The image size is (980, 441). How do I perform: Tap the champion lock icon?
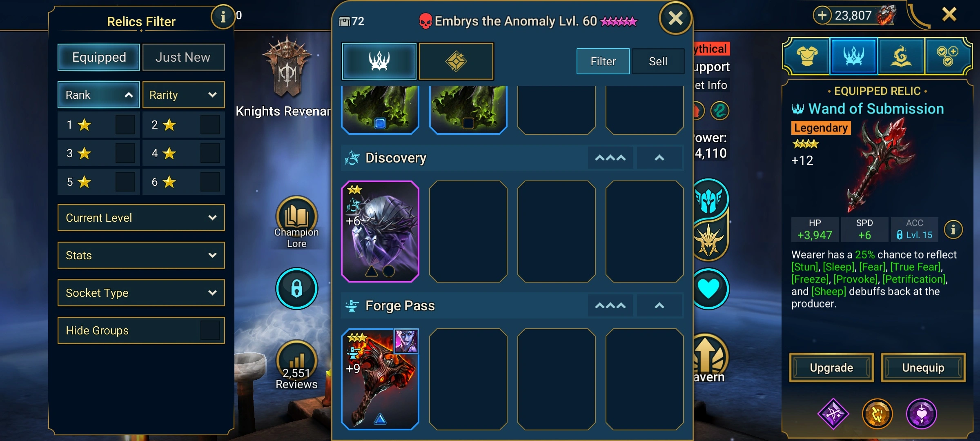[296, 288]
